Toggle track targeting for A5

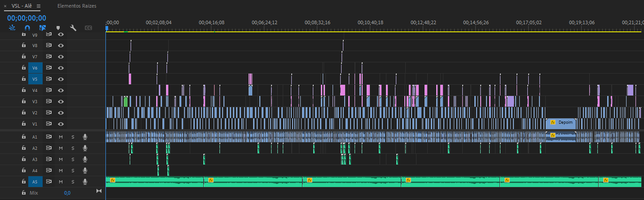pos(35,182)
